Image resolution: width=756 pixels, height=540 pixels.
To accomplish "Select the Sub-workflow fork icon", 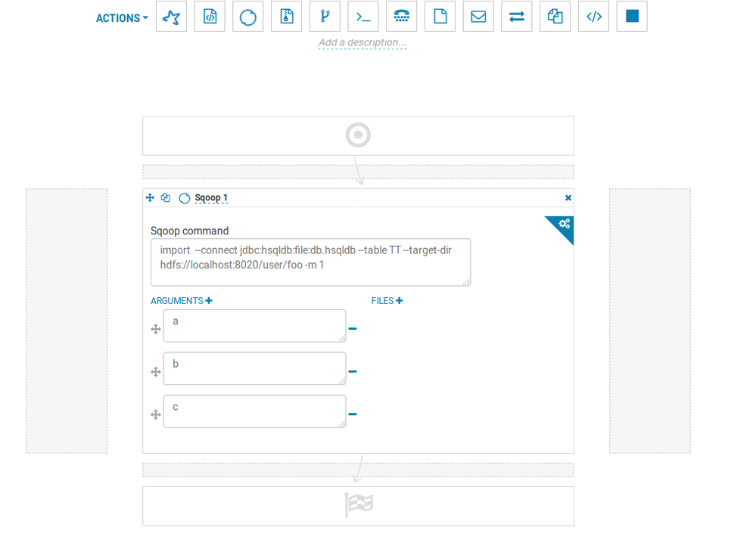I will point(325,17).
